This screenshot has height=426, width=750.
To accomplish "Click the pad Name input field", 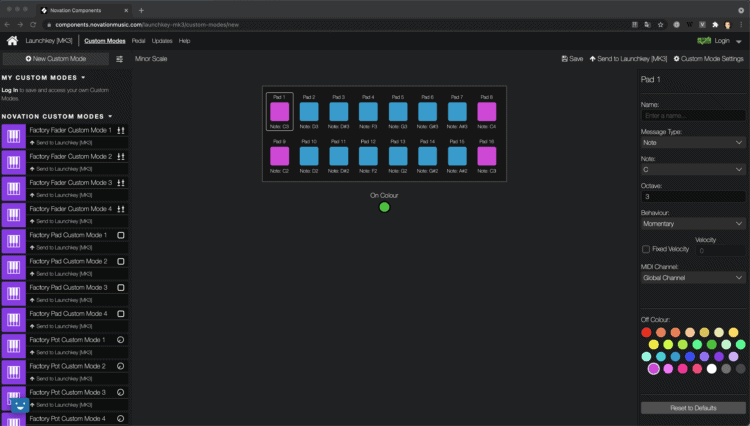I will pyautogui.click(x=693, y=116).
